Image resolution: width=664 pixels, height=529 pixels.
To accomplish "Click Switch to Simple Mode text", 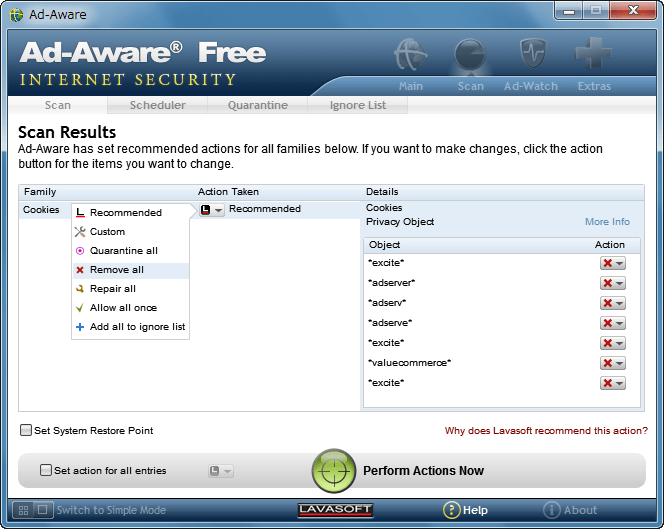I will (x=111, y=510).
